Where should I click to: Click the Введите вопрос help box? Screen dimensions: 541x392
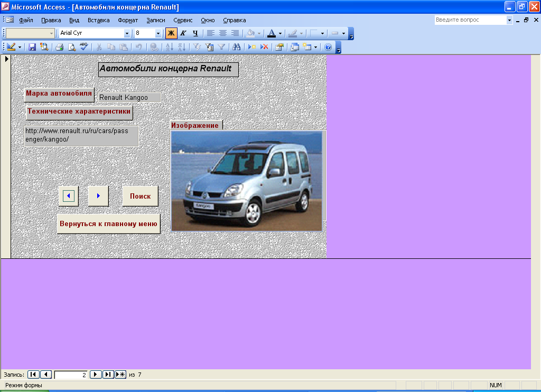[470, 20]
